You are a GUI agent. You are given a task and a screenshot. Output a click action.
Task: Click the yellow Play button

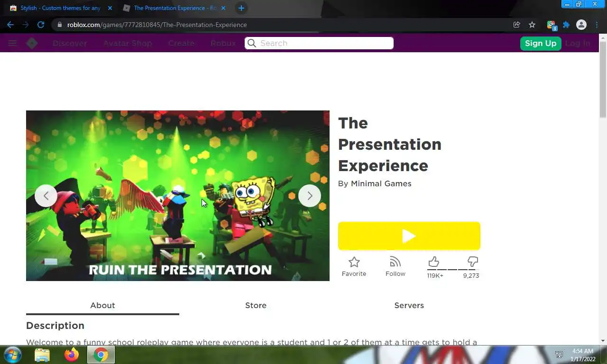point(409,236)
